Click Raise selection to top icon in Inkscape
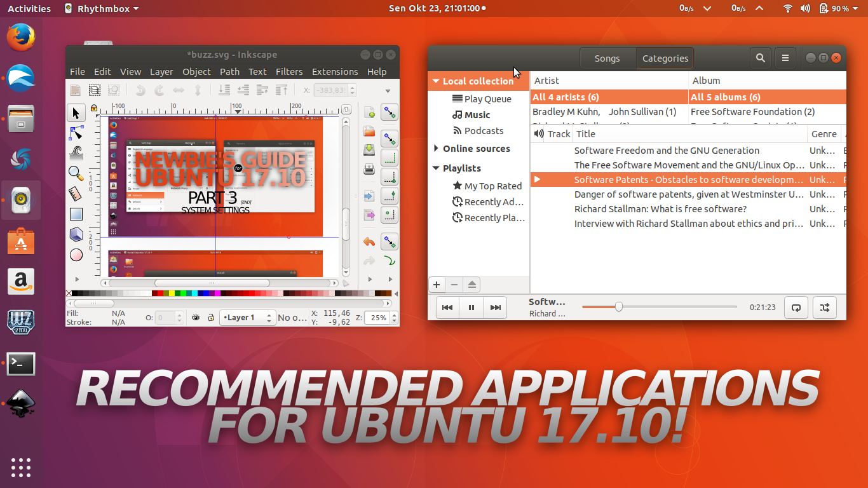This screenshot has height=488, width=868. [x=281, y=90]
